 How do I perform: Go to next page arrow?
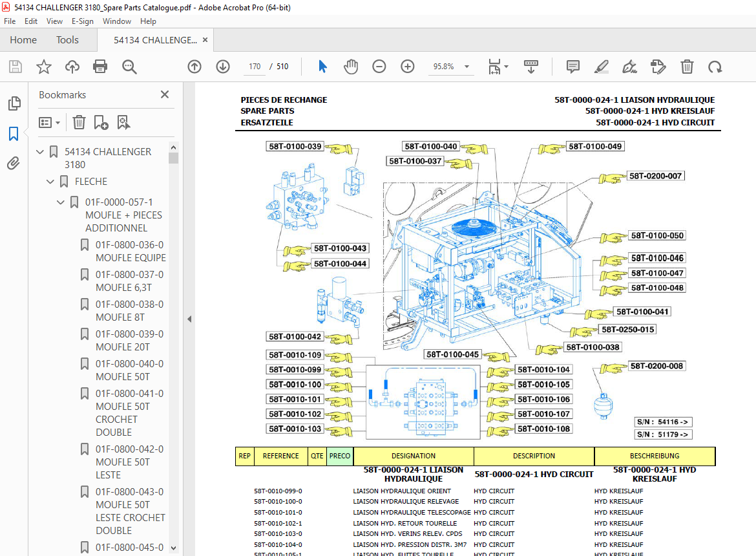click(223, 67)
